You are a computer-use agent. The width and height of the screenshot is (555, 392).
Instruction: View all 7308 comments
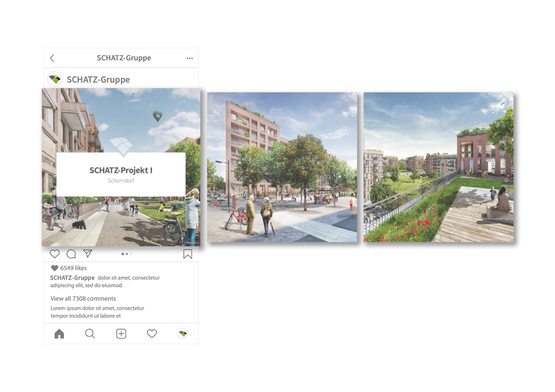83,299
